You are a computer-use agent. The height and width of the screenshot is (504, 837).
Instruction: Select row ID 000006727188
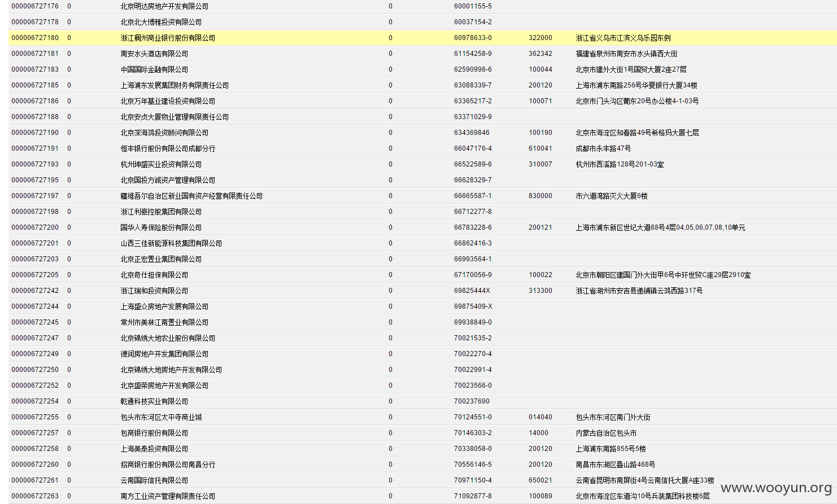pos(35,117)
